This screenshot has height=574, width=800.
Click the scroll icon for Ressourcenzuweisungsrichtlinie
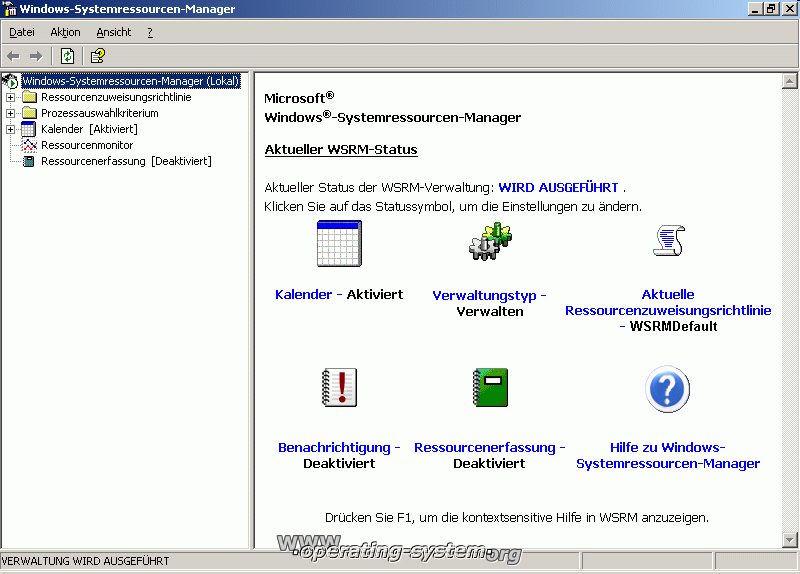(x=669, y=240)
